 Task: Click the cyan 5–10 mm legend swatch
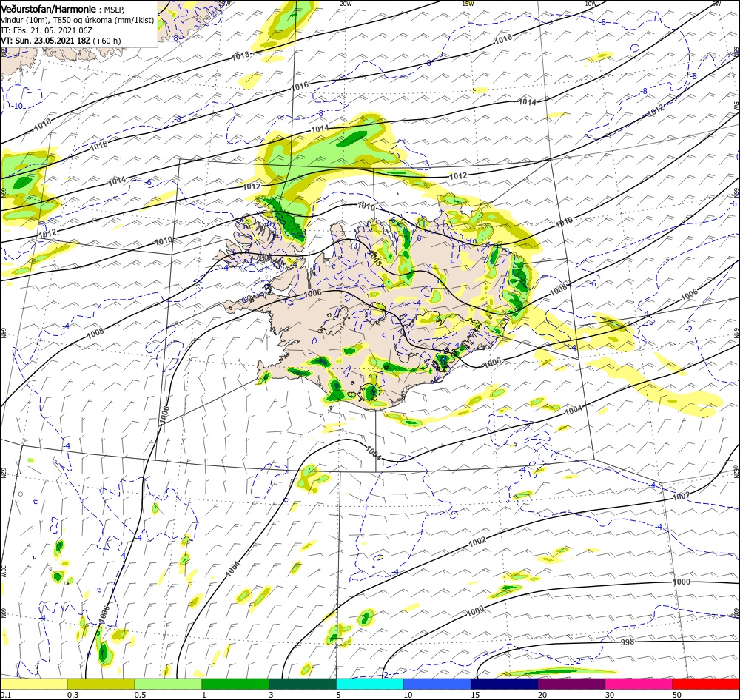[x=370, y=684]
